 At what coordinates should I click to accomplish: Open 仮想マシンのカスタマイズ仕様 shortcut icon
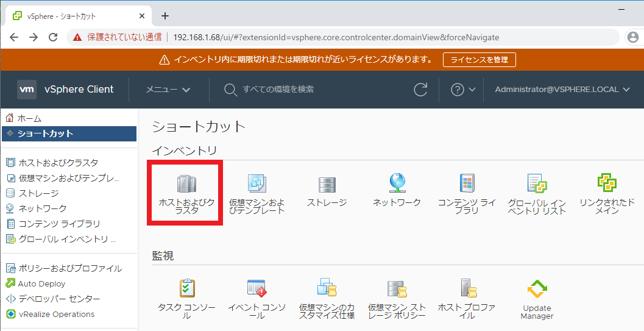327,287
